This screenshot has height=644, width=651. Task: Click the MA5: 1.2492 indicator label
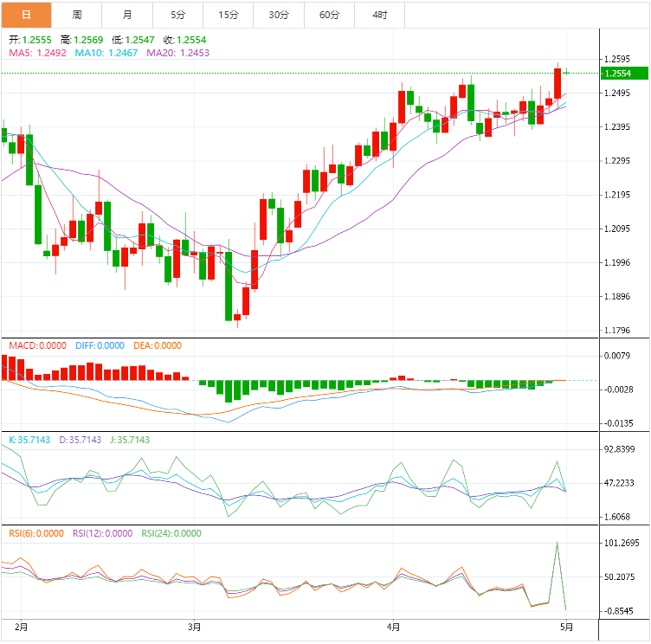point(38,53)
